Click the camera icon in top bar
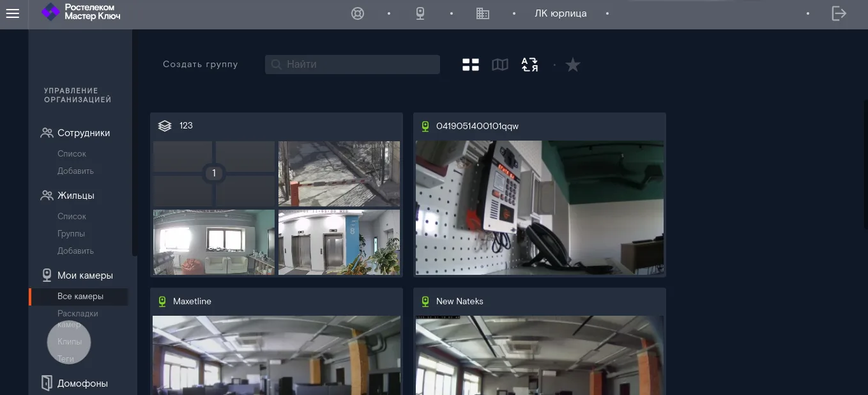 (x=420, y=13)
